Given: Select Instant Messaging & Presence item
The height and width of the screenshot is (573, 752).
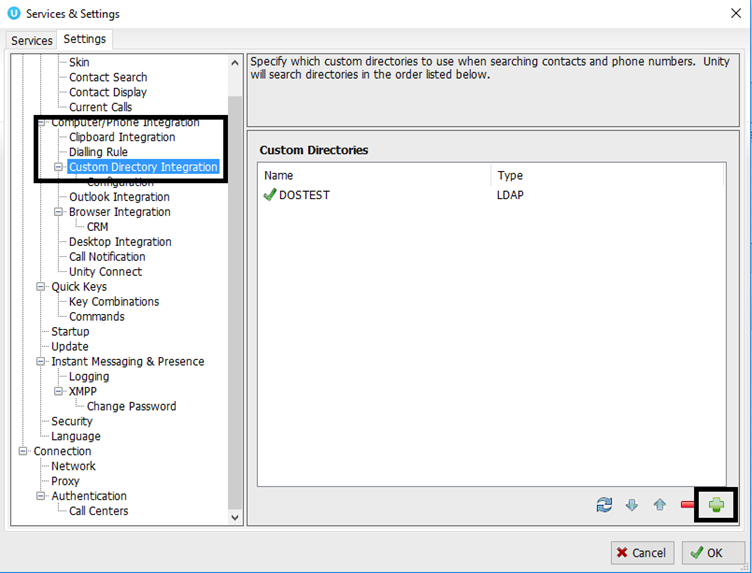Looking at the screenshot, I should click(128, 361).
